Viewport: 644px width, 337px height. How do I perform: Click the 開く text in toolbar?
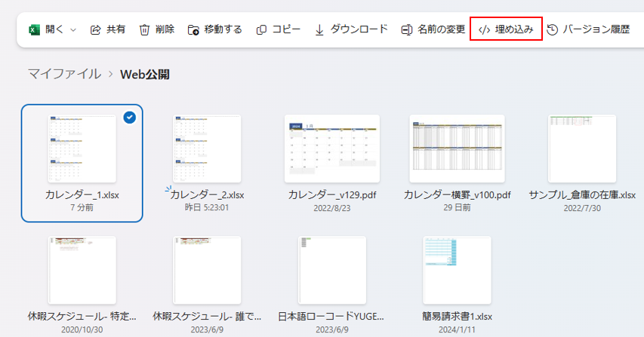(x=54, y=29)
